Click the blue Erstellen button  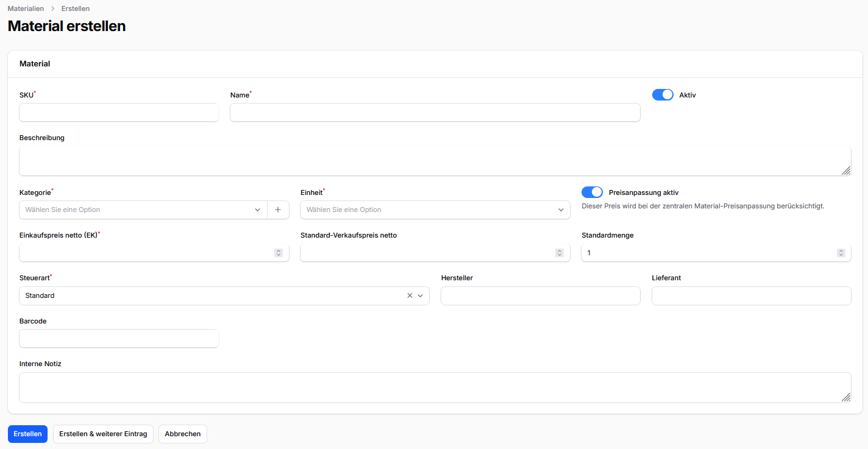pyautogui.click(x=27, y=434)
